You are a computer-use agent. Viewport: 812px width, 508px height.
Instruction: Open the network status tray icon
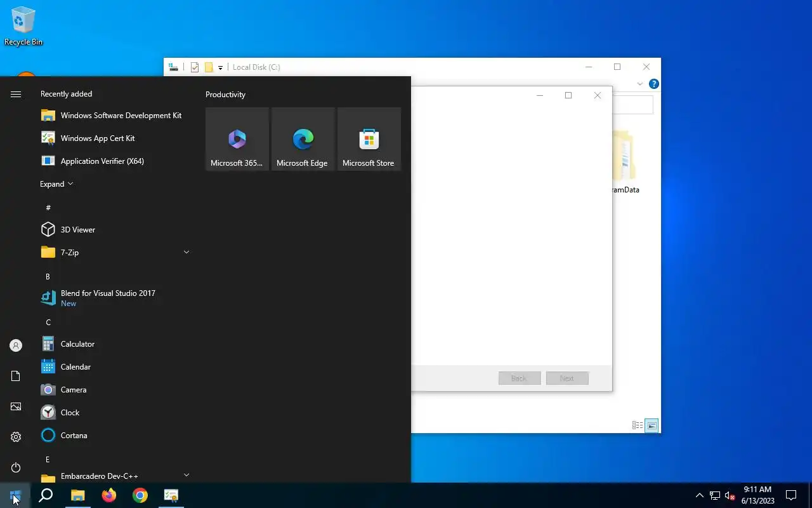coord(715,495)
